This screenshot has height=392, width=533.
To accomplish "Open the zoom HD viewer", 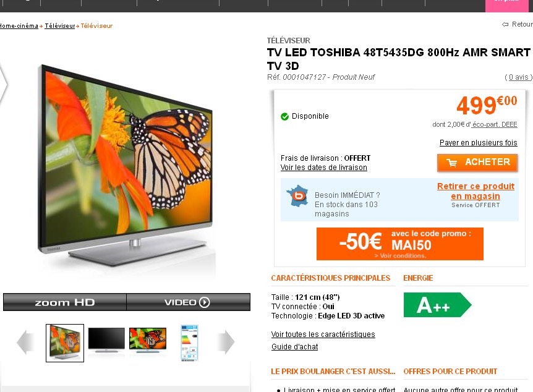I will click(x=64, y=302).
